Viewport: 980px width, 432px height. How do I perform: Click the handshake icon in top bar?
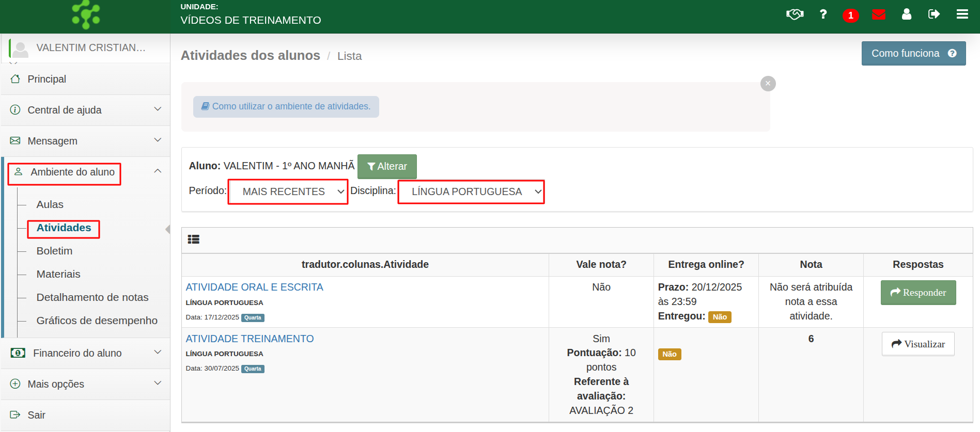click(x=795, y=14)
